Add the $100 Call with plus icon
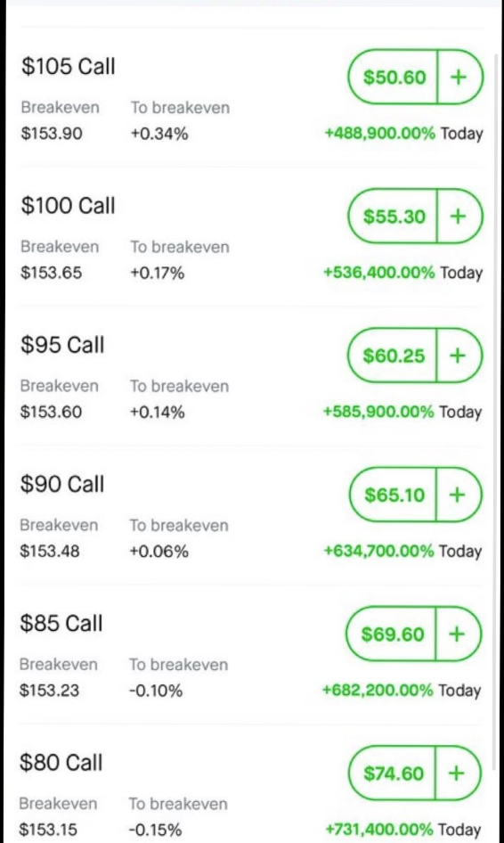 click(x=459, y=217)
